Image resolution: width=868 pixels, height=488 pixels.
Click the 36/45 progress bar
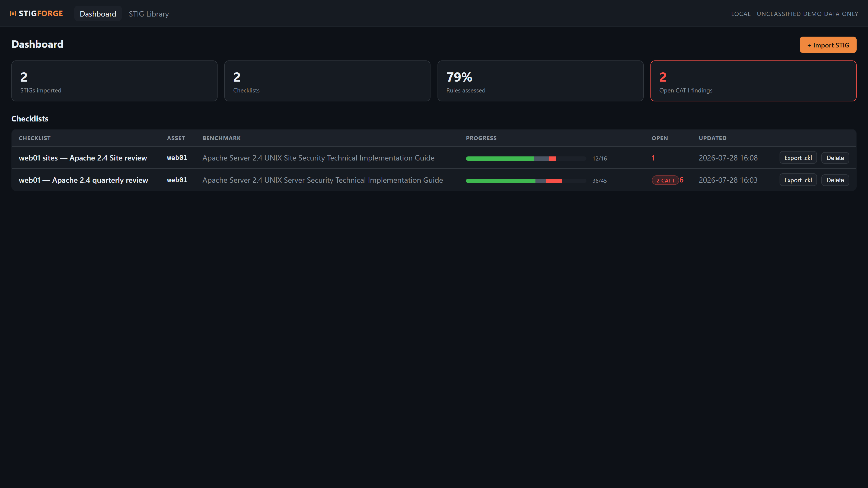pyautogui.click(x=526, y=181)
